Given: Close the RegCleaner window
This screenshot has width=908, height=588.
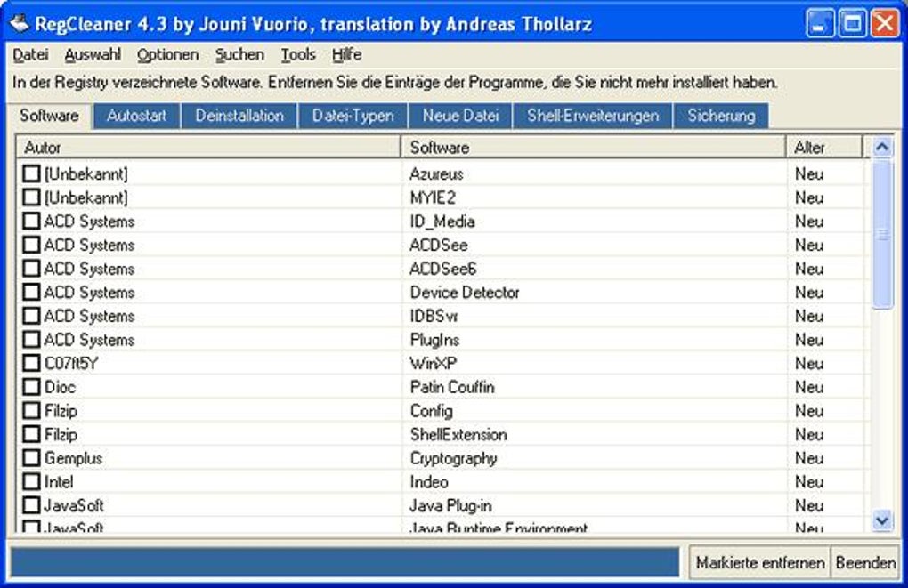Looking at the screenshot, I should click(x=886, y=24).
